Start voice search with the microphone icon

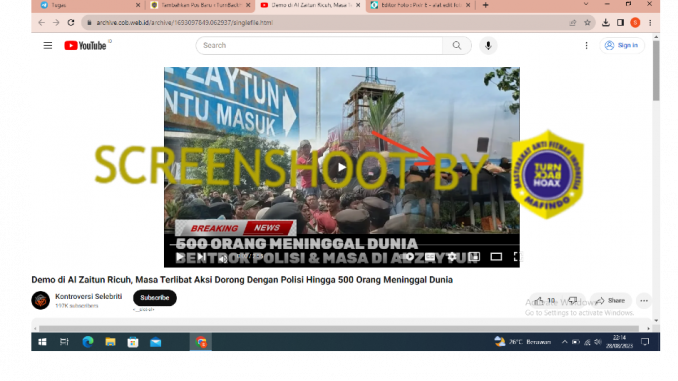click(x=488, y=45)
